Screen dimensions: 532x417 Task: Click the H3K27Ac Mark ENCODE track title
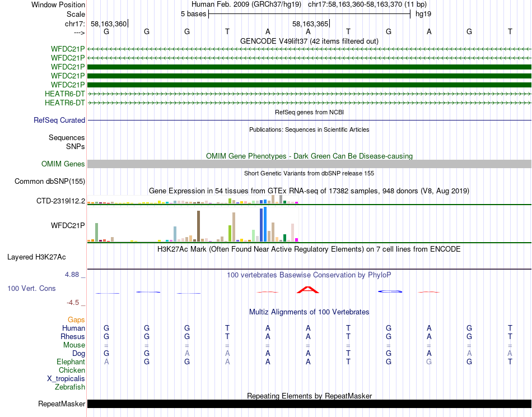pyautogui.click(x=309, y=249)
